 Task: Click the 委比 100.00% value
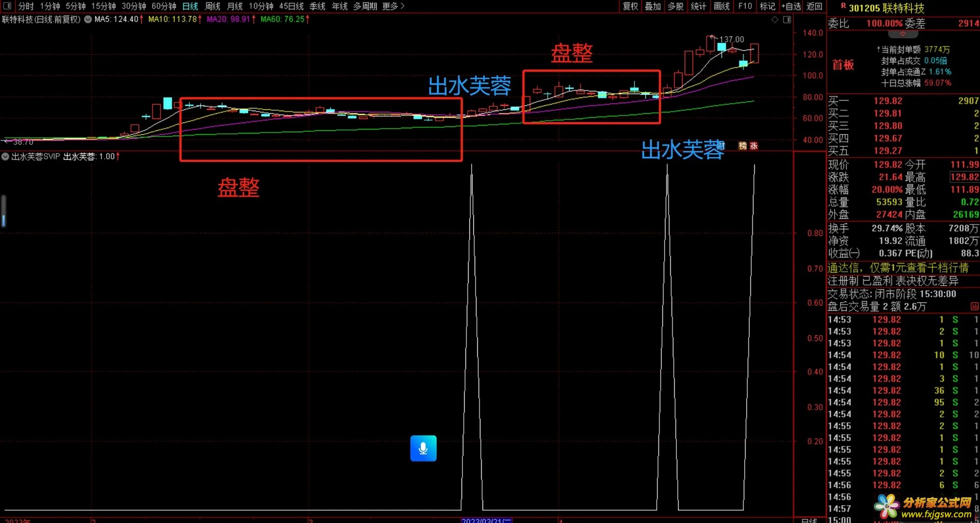pos(885,23)
